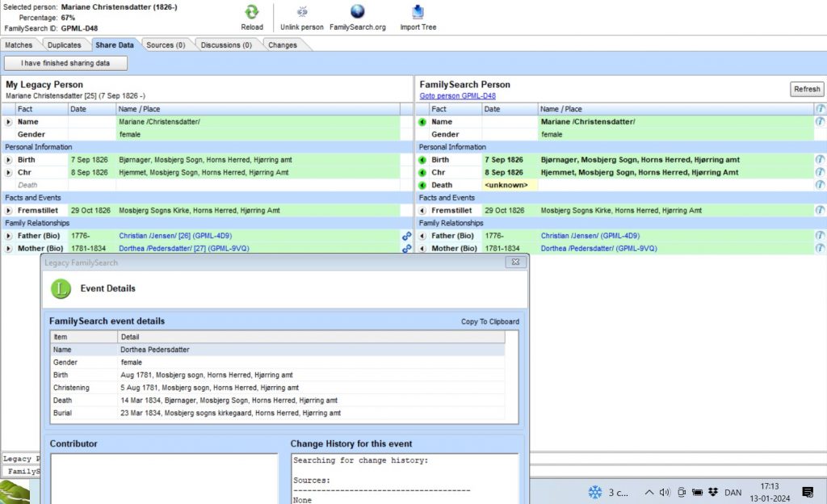
Task: Click left arrow next to FamilySearch Father
Action: click(x=422, y=236)
